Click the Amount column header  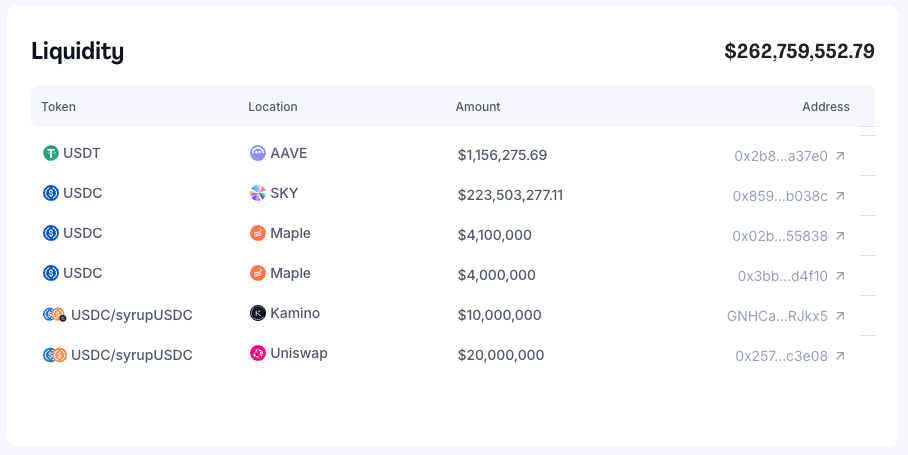(478, 107)
